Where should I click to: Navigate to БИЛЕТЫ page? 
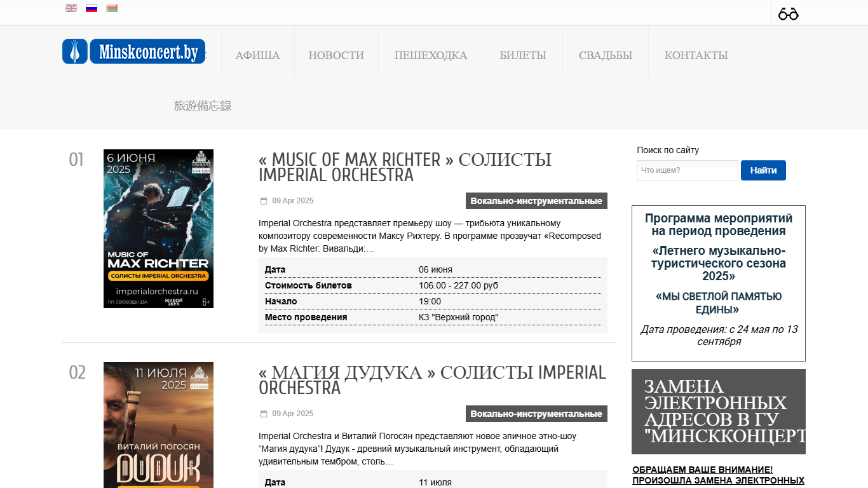coord(523,55)
